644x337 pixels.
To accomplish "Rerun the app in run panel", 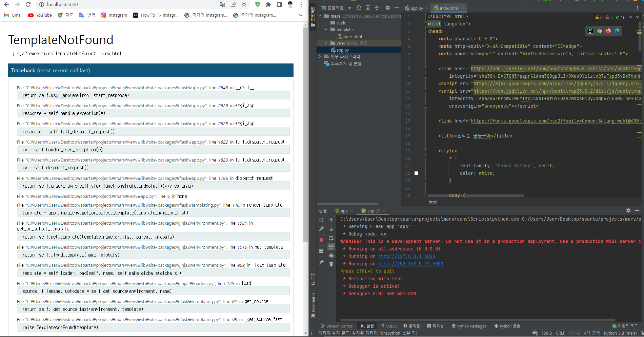I will [321, 220].
